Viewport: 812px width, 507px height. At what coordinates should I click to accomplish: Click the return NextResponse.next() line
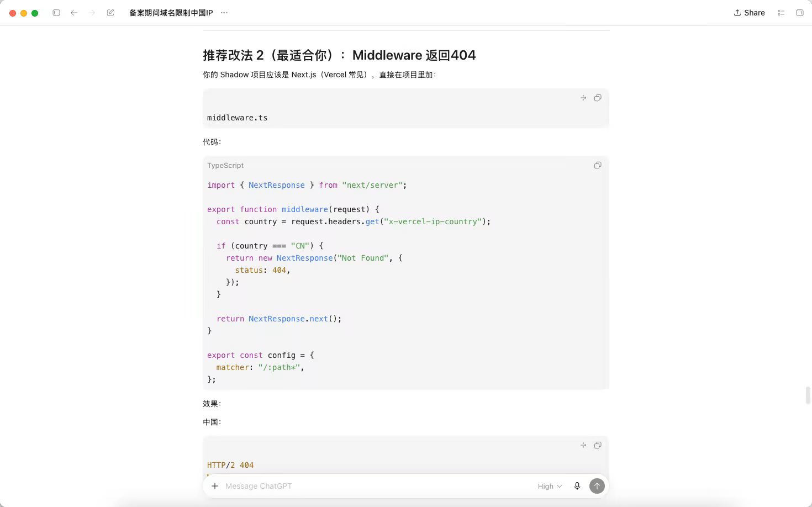click(x=279, y=319)
